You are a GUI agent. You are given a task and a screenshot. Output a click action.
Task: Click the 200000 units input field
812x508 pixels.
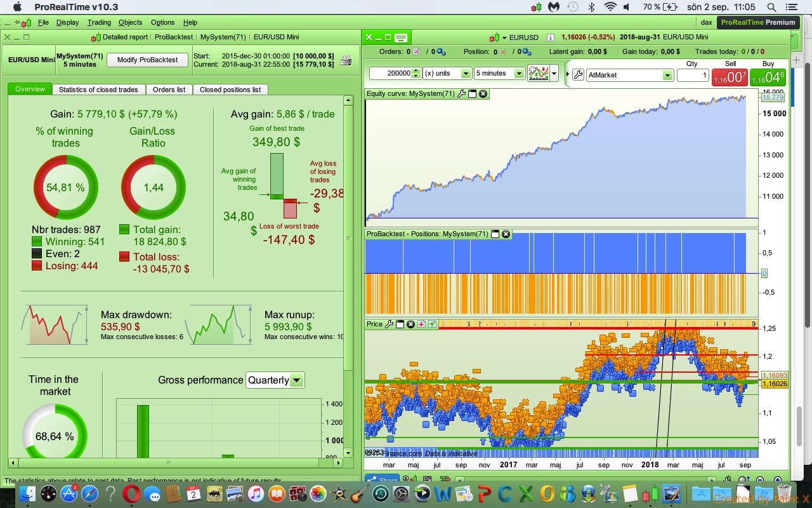click(x=390, y=74)
